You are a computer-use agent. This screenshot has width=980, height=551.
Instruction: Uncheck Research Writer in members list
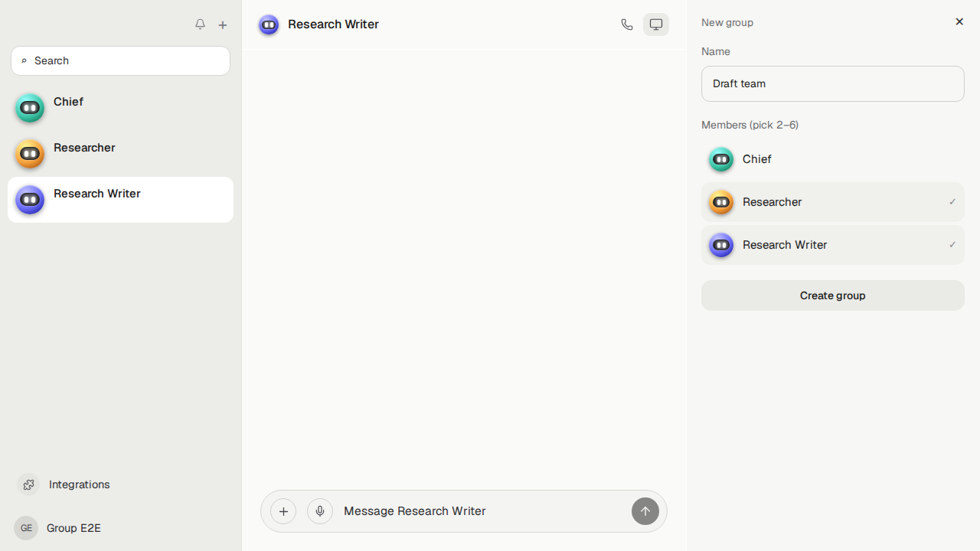coord(833,245)
